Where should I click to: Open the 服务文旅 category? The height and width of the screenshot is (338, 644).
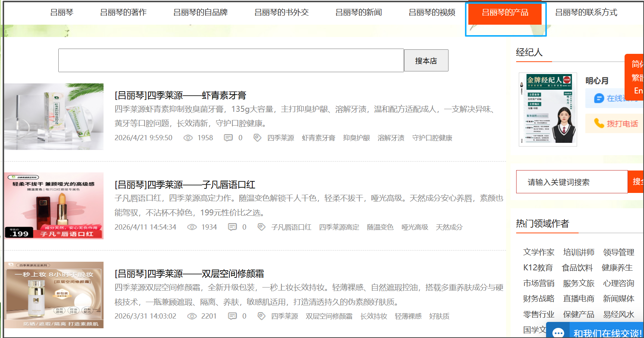[x=579, y=283]
